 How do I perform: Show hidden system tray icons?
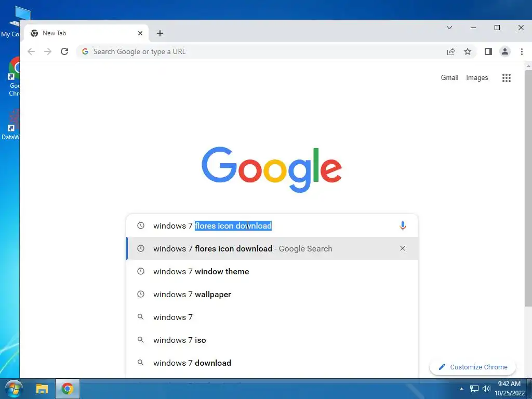pos(461,389)
